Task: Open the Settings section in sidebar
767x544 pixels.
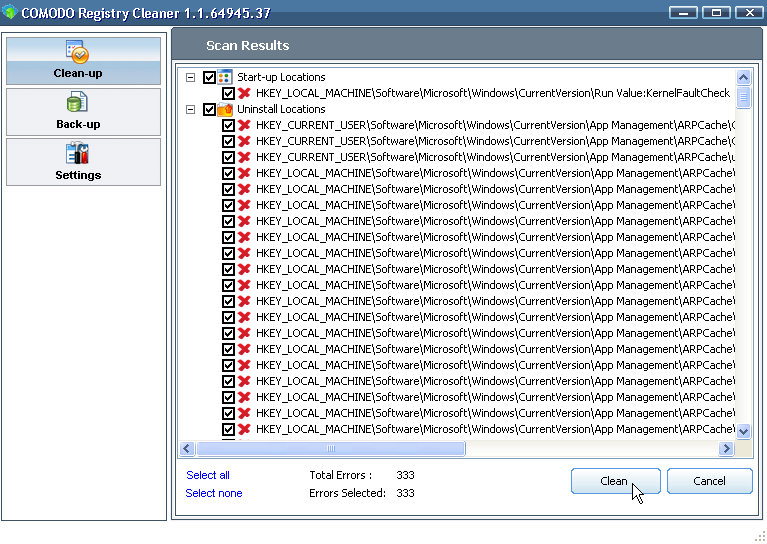Action: click(x=83, y=162)
